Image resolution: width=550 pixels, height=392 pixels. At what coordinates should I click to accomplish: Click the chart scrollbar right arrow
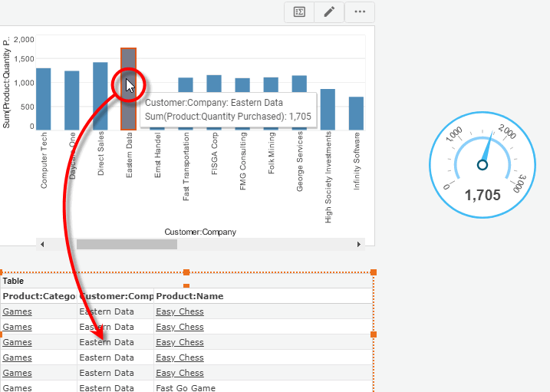pyautogui.click(x=359, y=244)
